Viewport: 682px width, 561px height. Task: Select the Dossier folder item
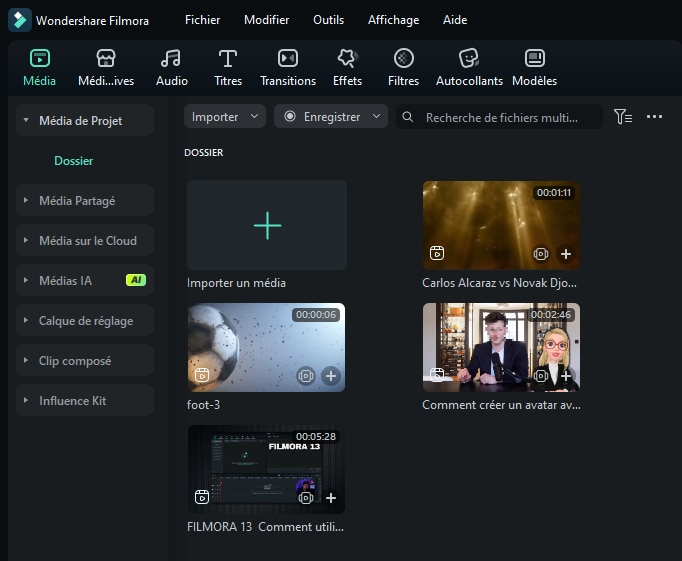pyautogui.click(x=74, y=161)
